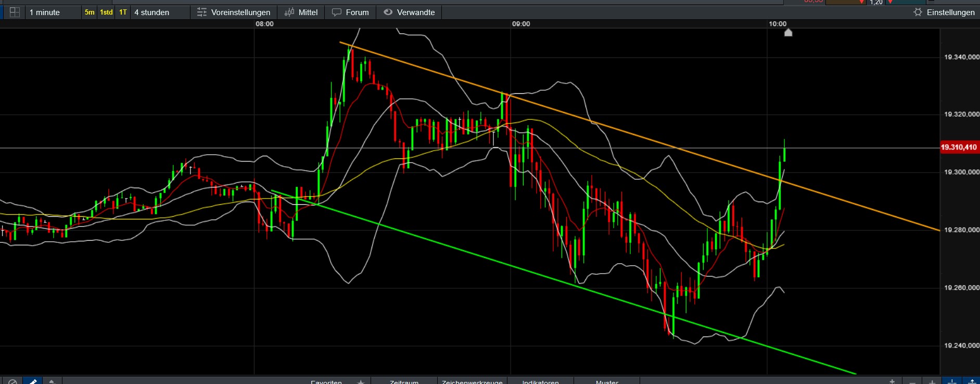The width and height of the screenshot is (980, 384).
Task: Click the 19.240,000 price axis label
Action: (x=961, y=345)
